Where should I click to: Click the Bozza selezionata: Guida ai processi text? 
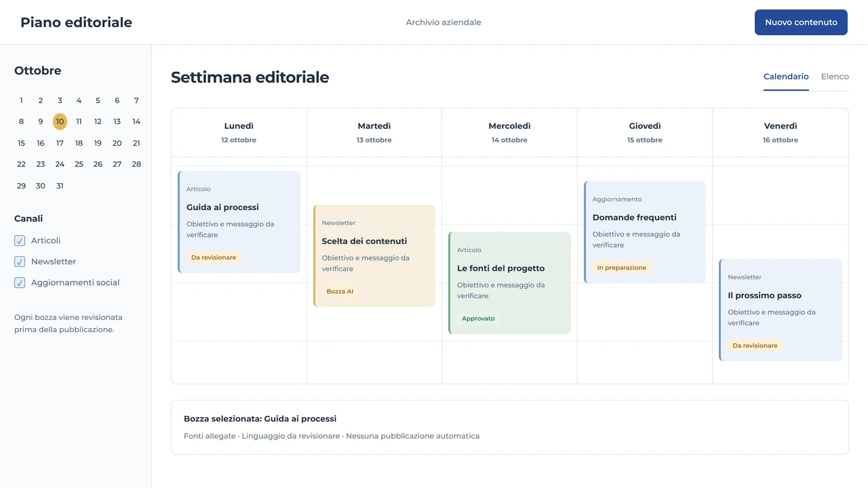point(260,419)
